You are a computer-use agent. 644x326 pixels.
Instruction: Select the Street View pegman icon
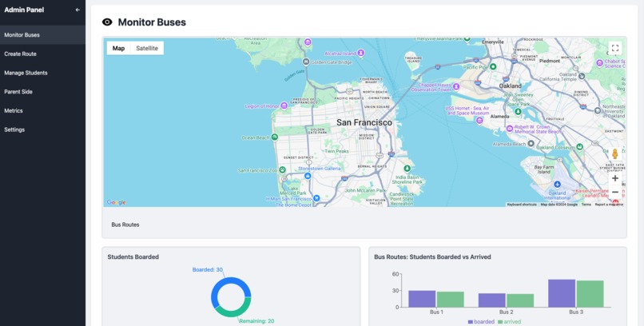(615, 154)
